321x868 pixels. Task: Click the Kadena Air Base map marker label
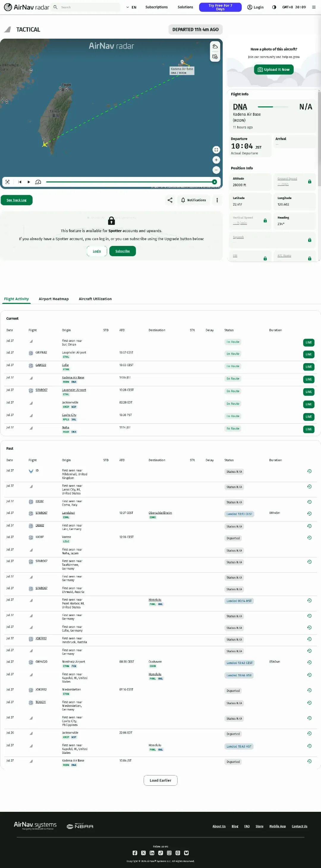click(x=182, y=70)
